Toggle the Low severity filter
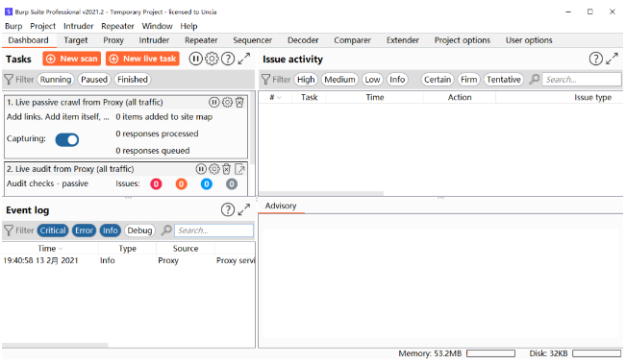This screenshot has width=626, height=364. click(372, 80)
